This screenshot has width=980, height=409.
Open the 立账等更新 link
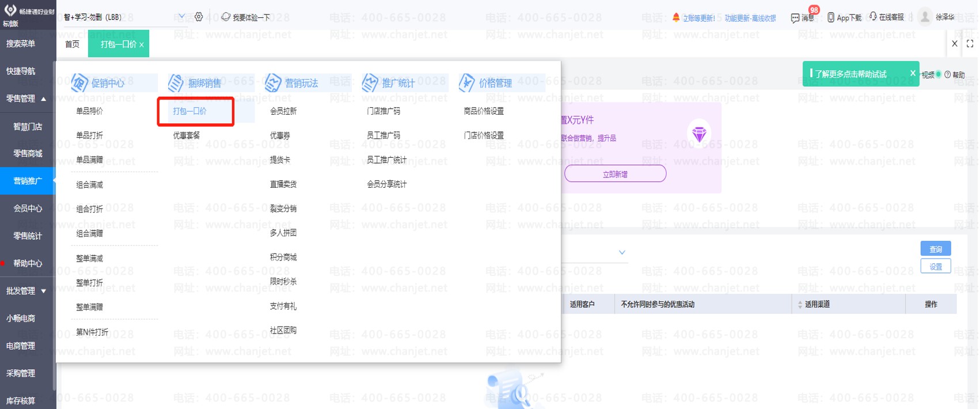[699, 18]
